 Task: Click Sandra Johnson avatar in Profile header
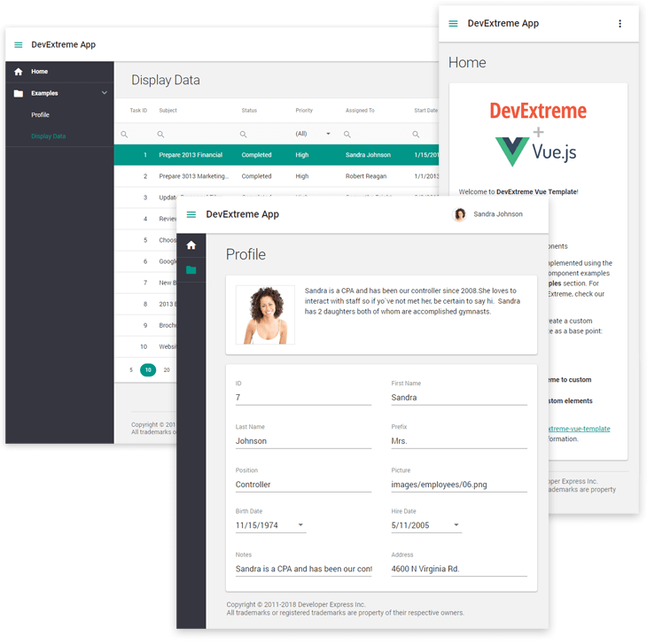click(460, 214)
